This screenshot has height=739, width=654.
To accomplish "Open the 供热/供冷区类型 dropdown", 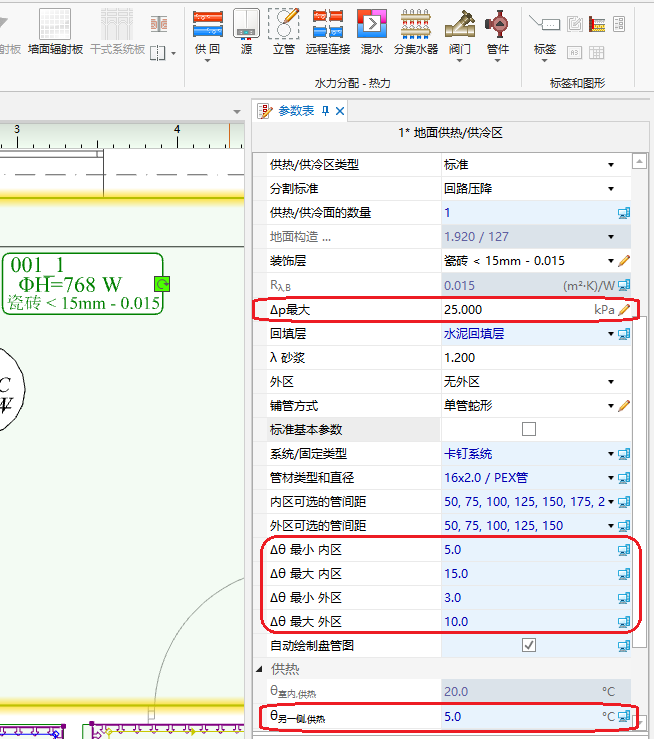I will (x=611, y=165).
